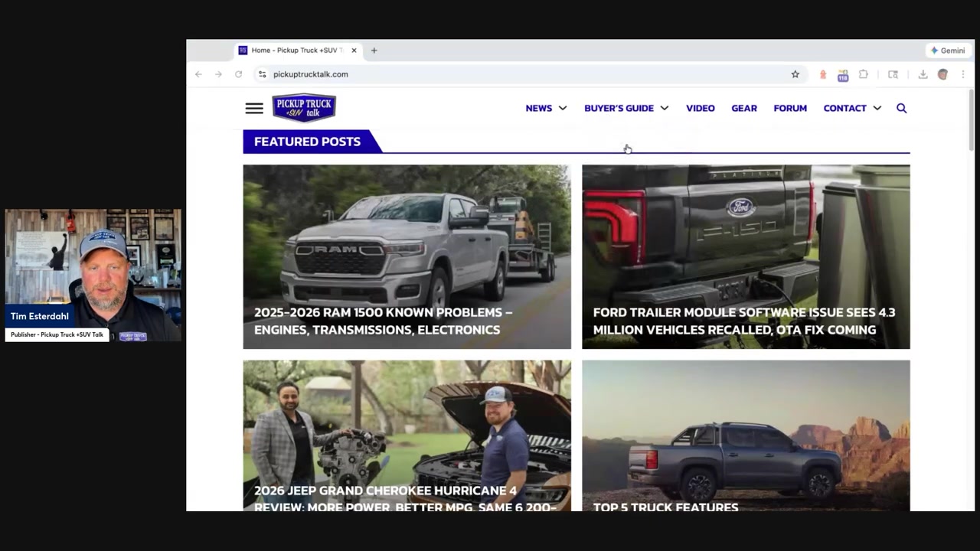Click the browser forward arrow

click(218, 74)
